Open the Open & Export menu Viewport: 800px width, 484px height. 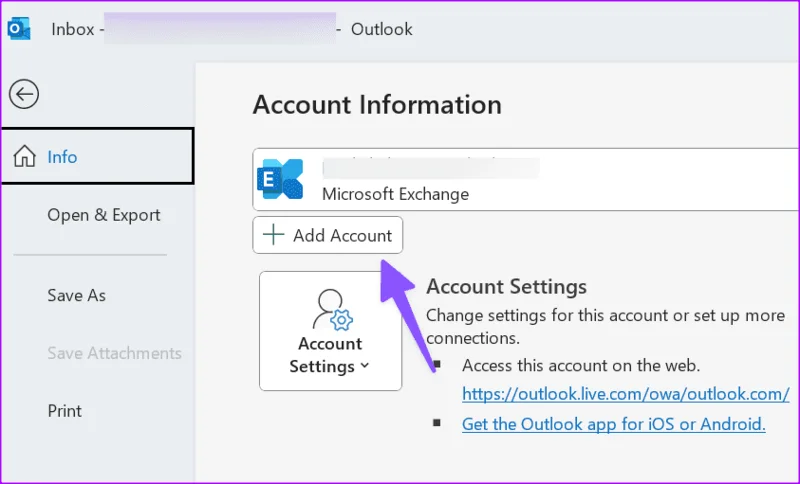coord(104,215)
